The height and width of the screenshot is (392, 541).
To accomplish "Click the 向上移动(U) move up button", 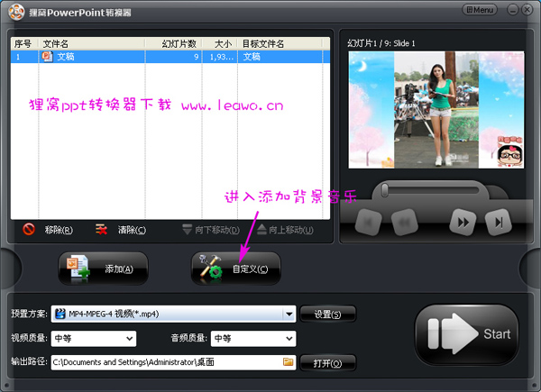I will (285, 230).
